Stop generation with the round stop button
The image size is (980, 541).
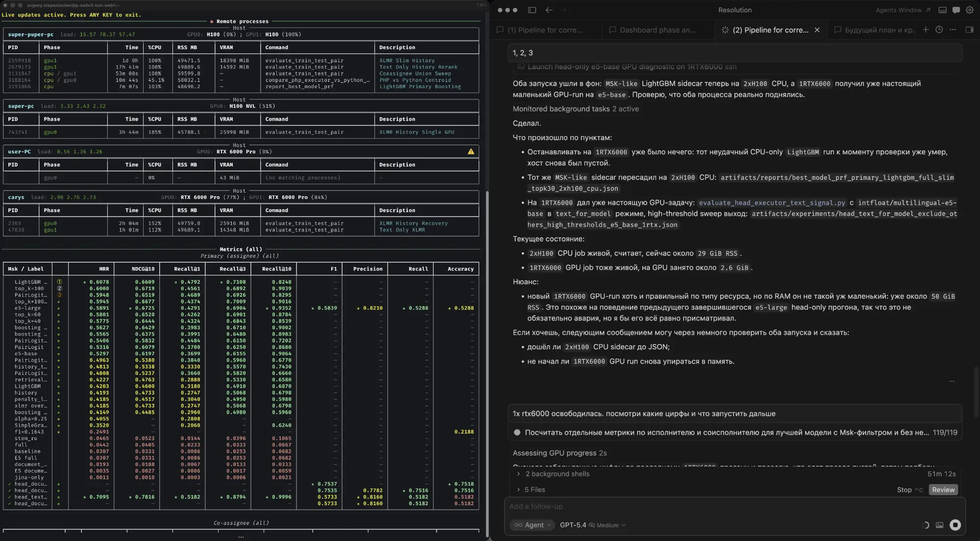coord(955,525)
